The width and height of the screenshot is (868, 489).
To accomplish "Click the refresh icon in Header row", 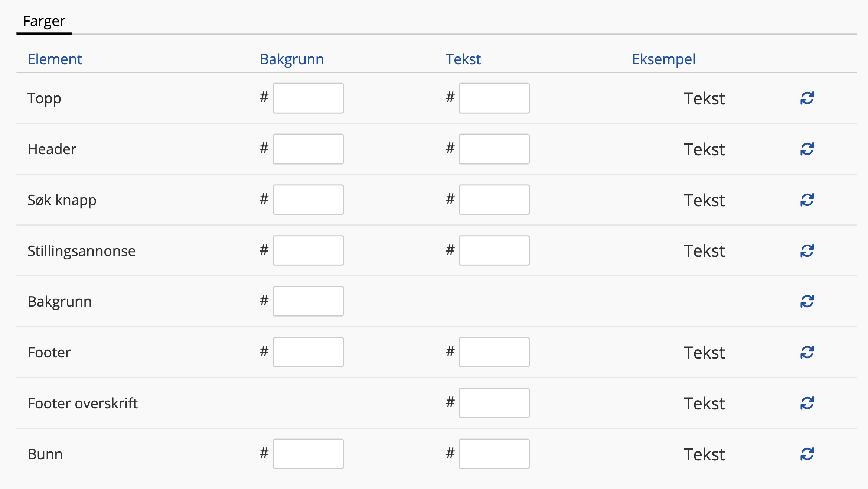I will tap(807, 149).
